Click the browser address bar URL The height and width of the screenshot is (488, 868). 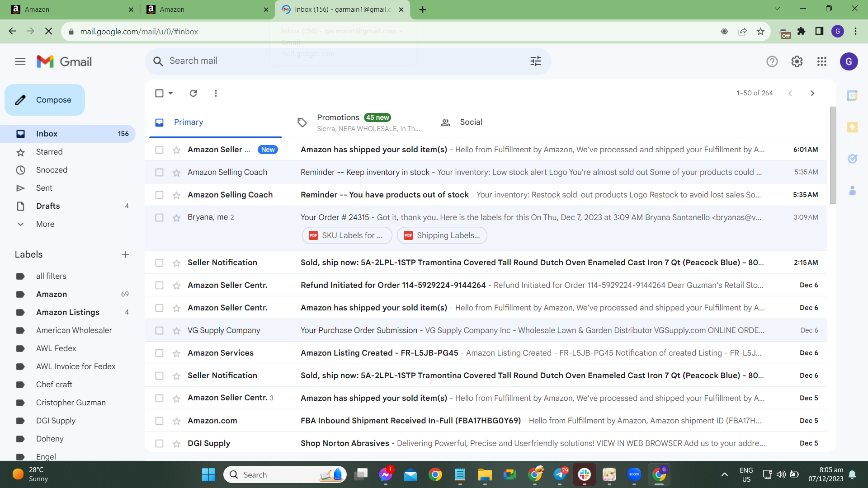click(x=139, y=32)
